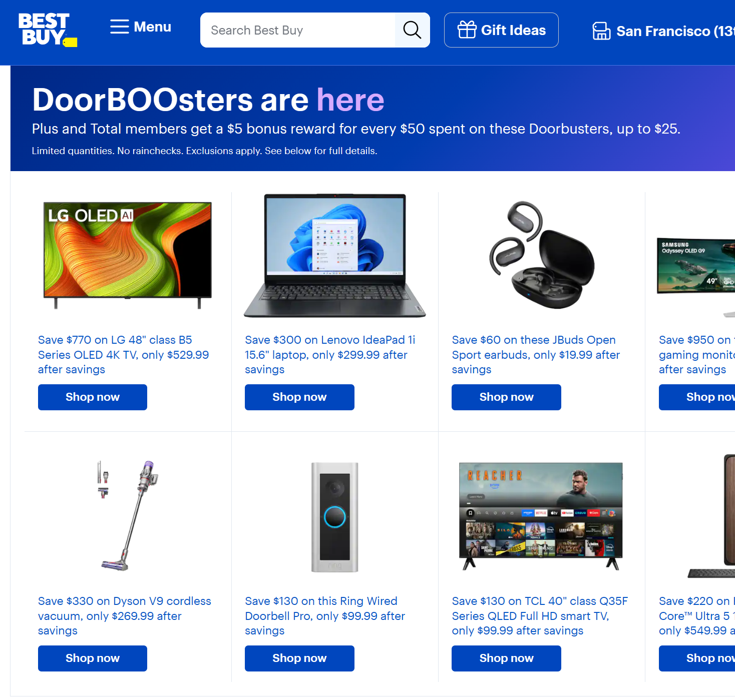Shop now for Dyson V9 vacuum

click(x=93, y=658)
